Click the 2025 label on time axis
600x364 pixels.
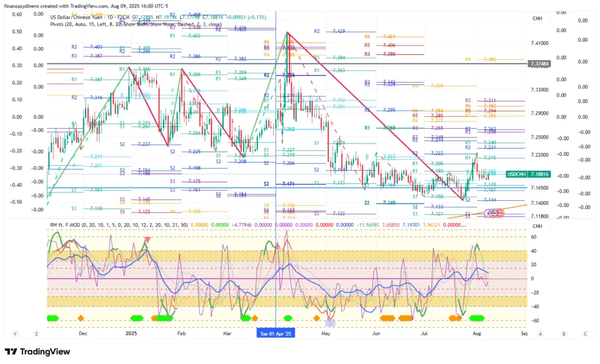pos(131,334)
